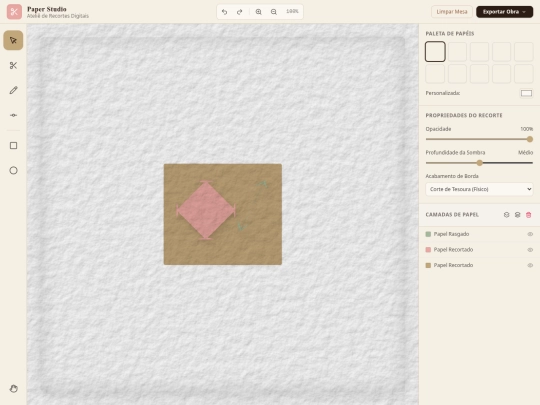Select the pink Papel Recortado layer row

479,250
